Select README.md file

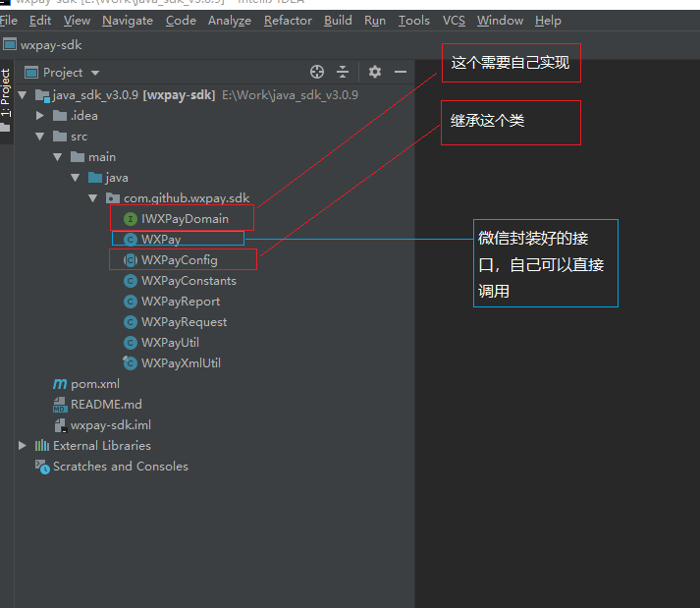coord(106,405)
